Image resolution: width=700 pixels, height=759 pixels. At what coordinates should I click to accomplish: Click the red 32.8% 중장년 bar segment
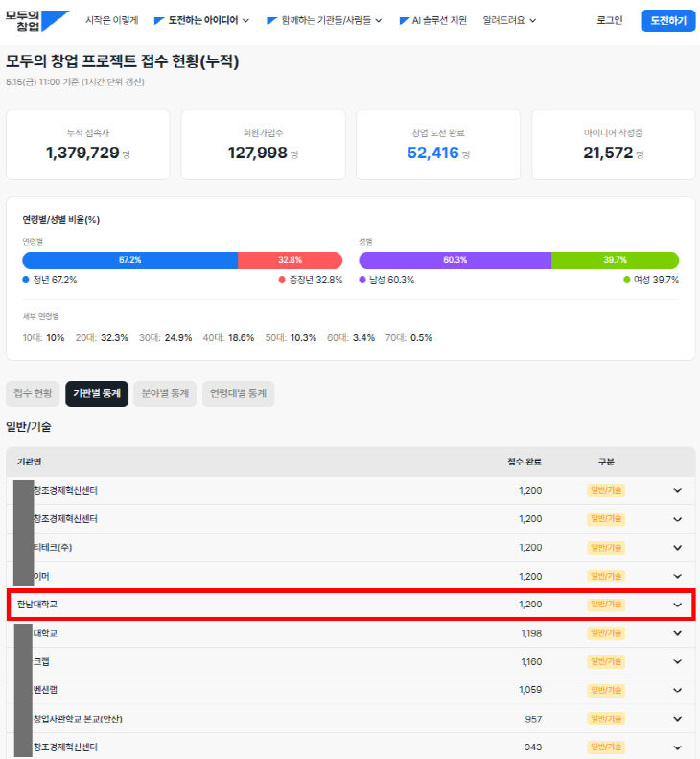pyautogui.click(x=291, y=260)
